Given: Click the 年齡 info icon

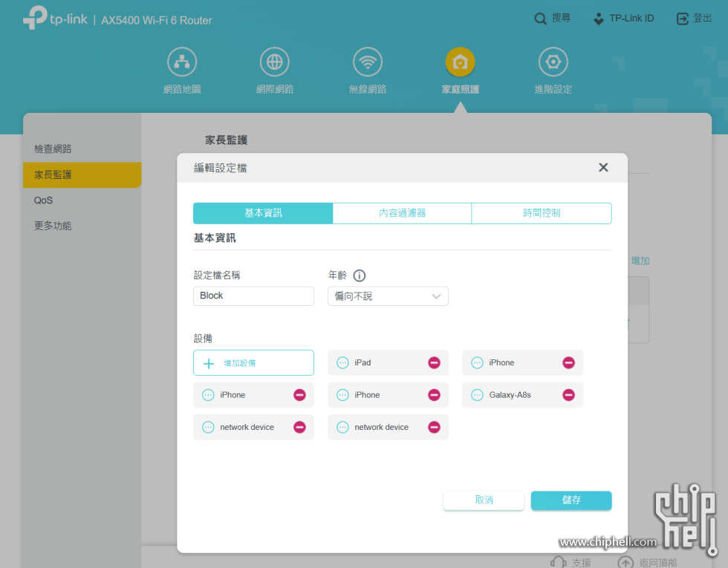Looking at the screenshot, I should 359,275.
